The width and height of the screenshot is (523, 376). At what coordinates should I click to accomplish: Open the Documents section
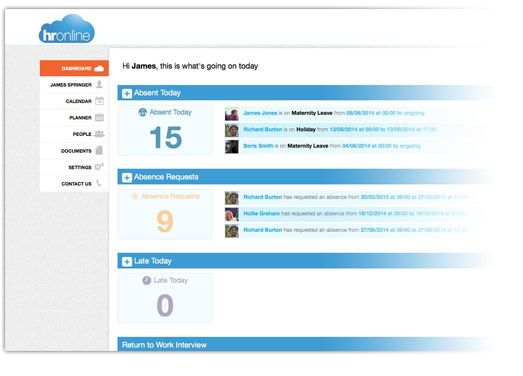tap(74, 151)
